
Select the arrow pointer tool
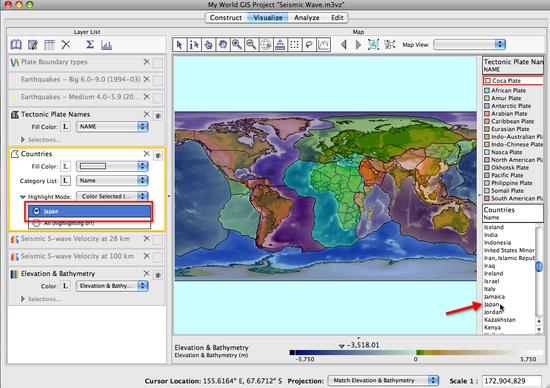tap(179, 45)
